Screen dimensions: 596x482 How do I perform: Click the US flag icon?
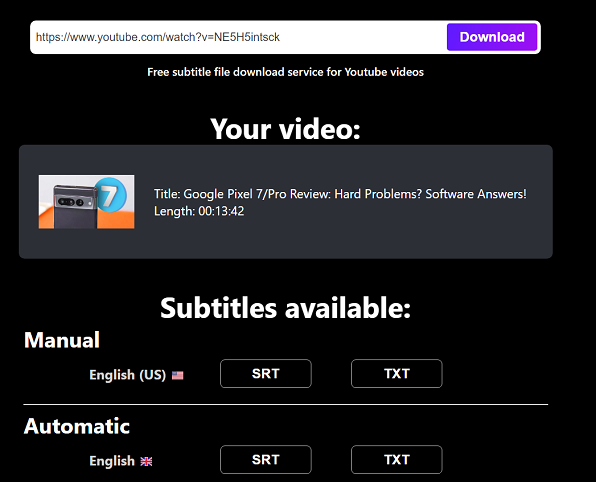[178, 376]
